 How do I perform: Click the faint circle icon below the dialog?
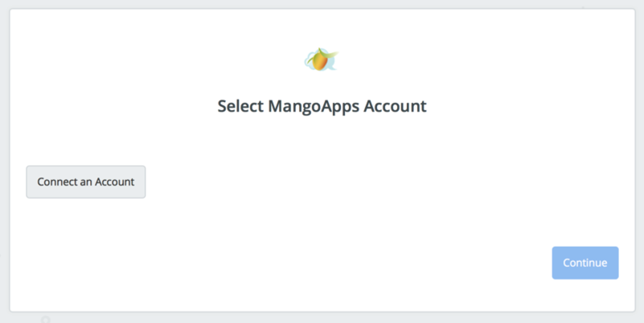46,319
